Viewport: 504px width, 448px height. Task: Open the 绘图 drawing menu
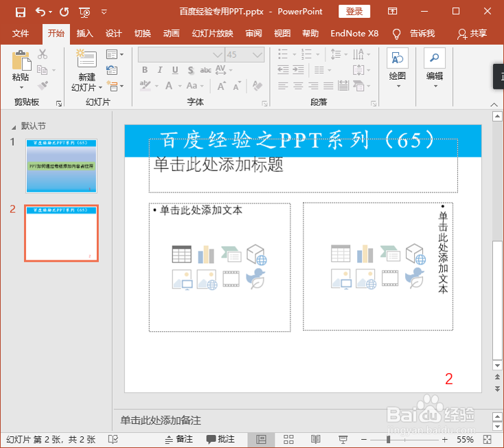pyautogui.click(x=398, y=68)
